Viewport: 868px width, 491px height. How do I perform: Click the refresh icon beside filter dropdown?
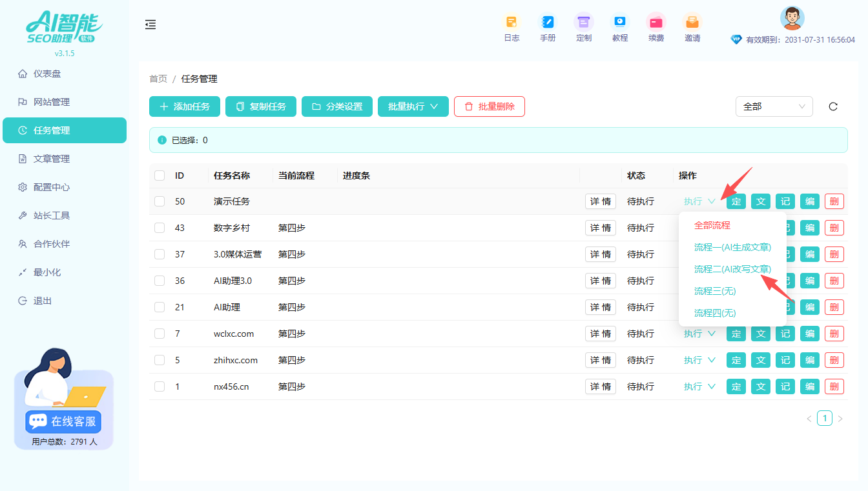click(x=833, y=106)
